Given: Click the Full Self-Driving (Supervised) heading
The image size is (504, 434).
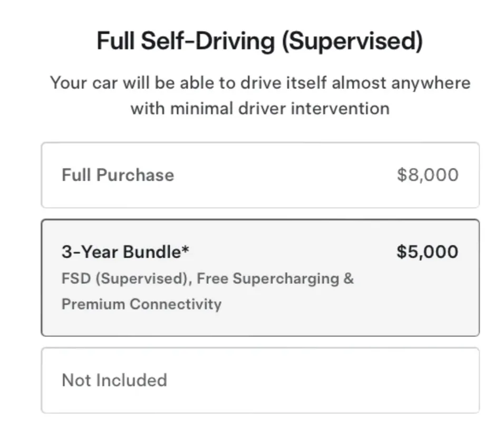Looking at the screenshot, I should click(x=259, y=41).
